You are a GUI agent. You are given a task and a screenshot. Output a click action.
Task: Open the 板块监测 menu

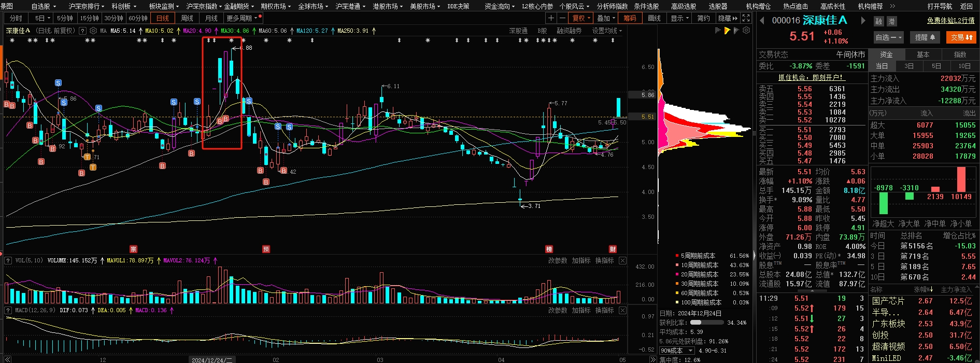tap(164, 6)
